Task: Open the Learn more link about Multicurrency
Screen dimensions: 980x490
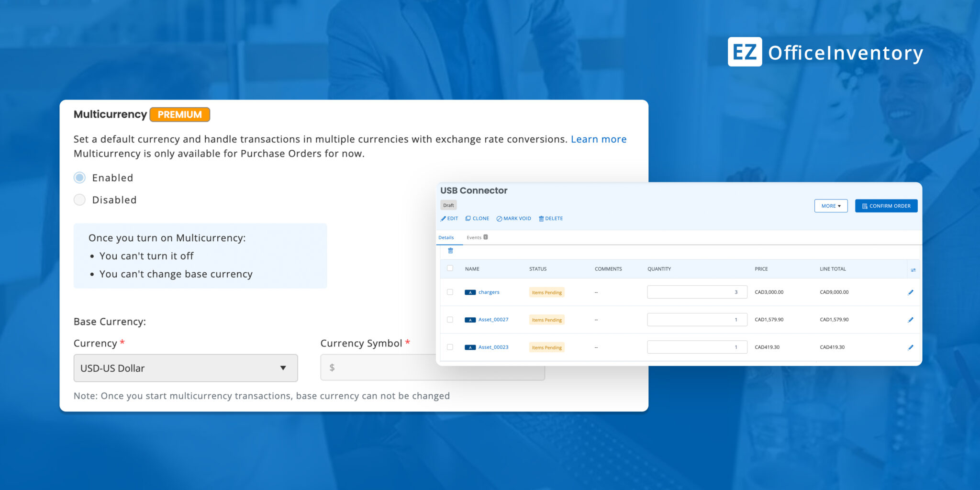Action: click(599, 139)
